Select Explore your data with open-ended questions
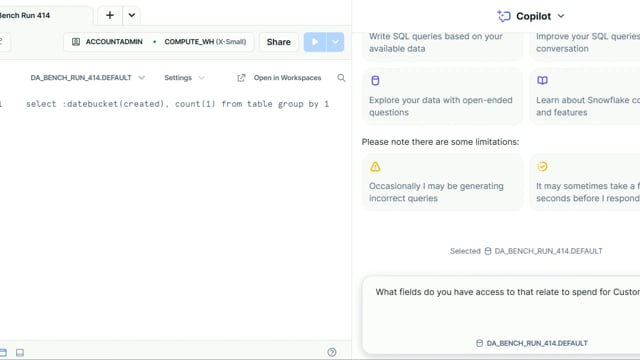 click(442, 96)
